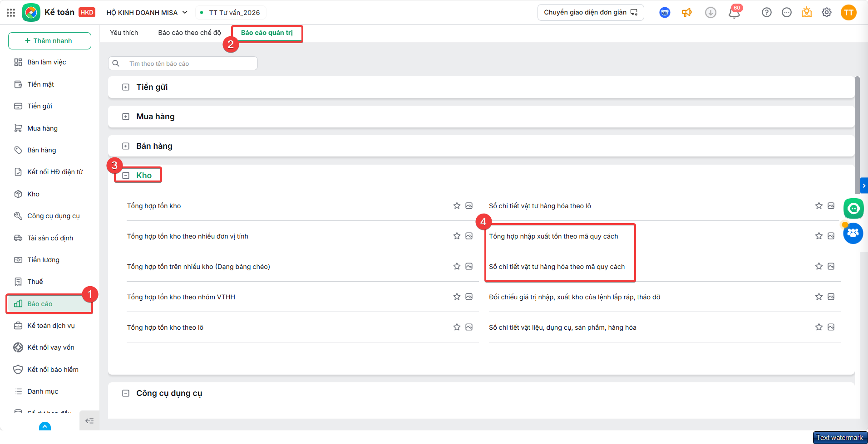The height and width of the screenshot is (444, 868).
Task: Click the Thêm nhanh button
Action: coord(49,41)
